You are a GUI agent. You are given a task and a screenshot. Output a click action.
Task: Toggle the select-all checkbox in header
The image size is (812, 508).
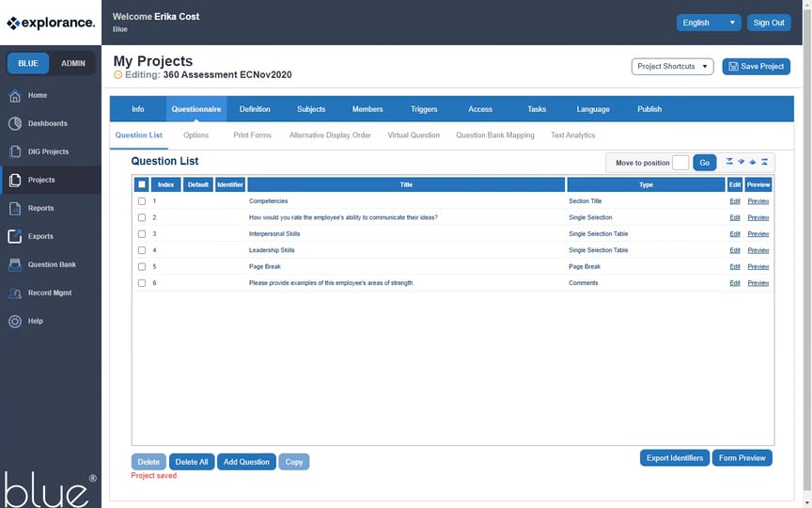(142, 185)
